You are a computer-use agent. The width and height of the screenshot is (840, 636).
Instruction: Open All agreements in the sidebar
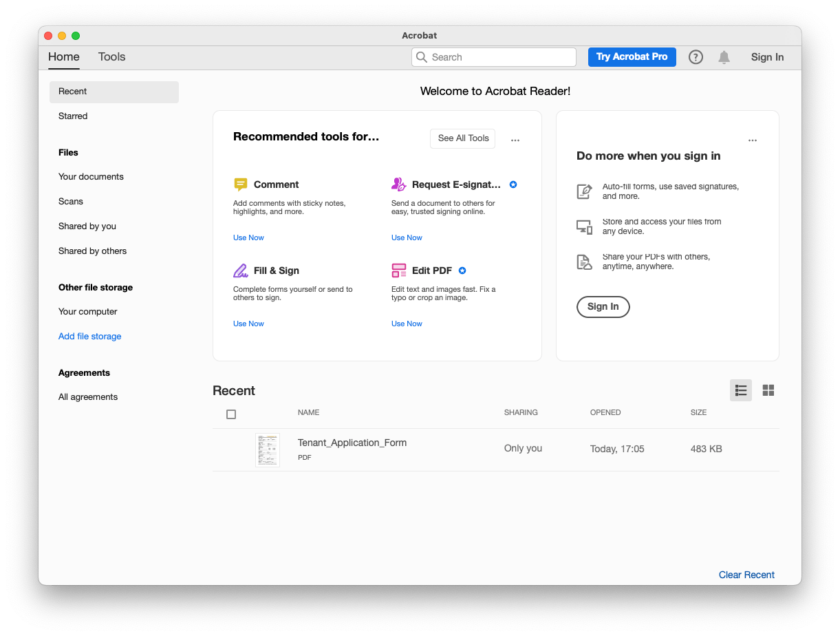[88, 397]
